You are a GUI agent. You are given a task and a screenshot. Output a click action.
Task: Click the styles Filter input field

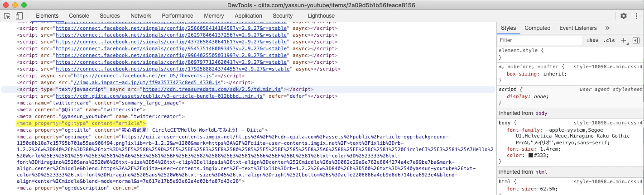tap(539, 40)
